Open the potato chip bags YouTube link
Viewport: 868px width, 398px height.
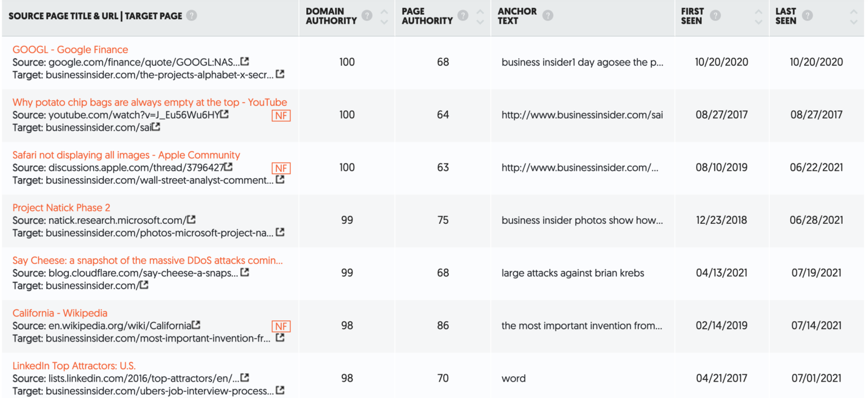pos(149,102)
